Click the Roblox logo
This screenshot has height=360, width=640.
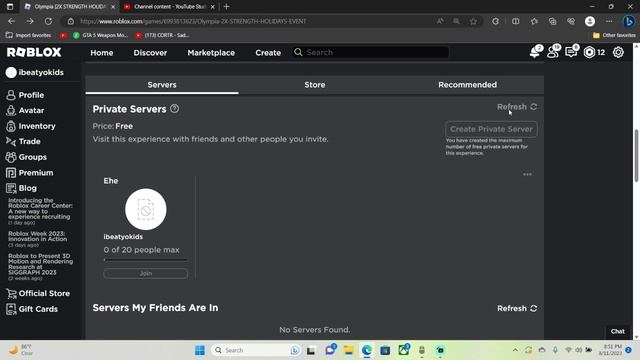point(34,52)
